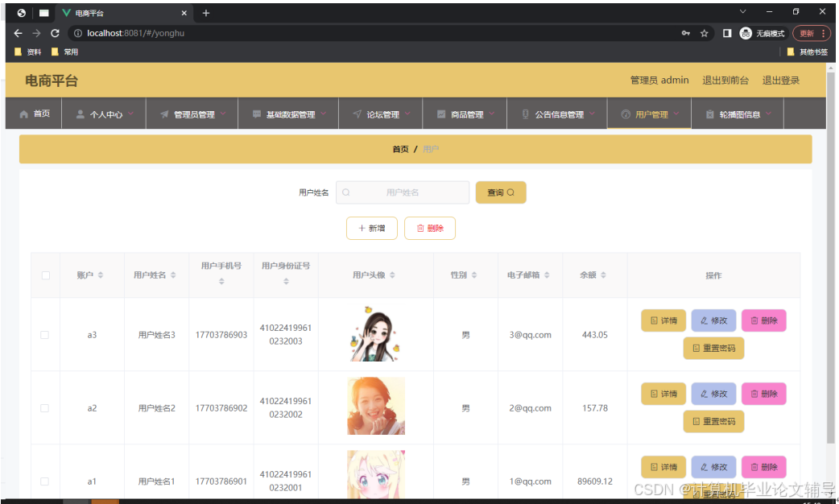Click the address bar URL
The height and width of the screenshot is (504, 839).
135,33
